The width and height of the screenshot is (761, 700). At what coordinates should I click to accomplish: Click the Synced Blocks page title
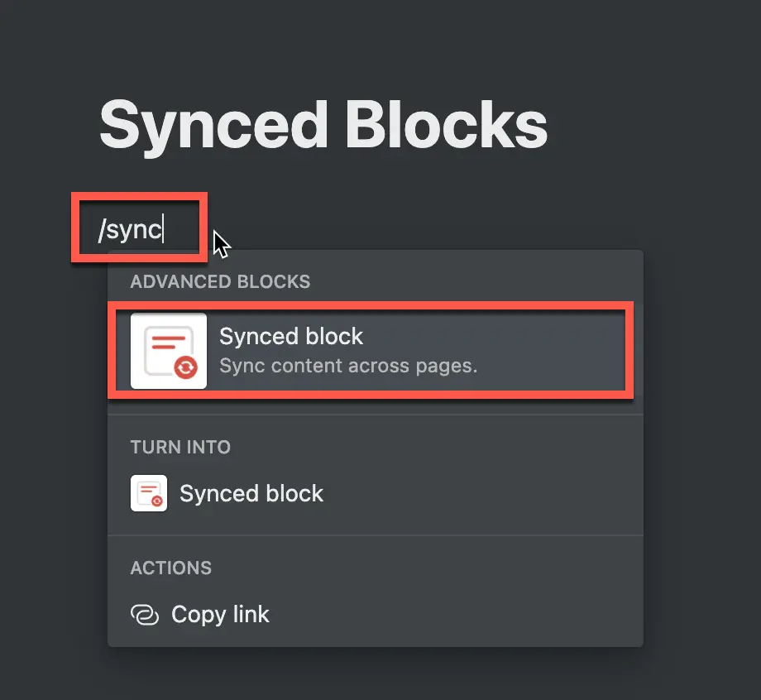[323, 125]
